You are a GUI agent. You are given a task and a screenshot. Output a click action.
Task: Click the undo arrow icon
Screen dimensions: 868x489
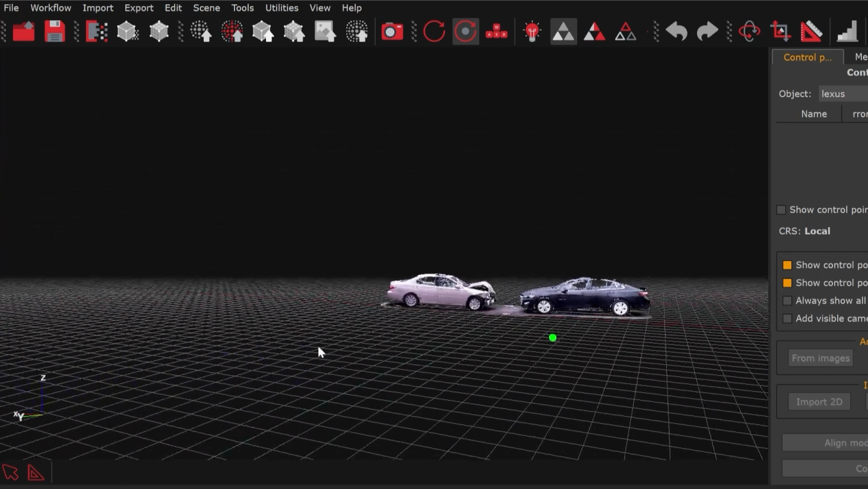click(676, 31)
